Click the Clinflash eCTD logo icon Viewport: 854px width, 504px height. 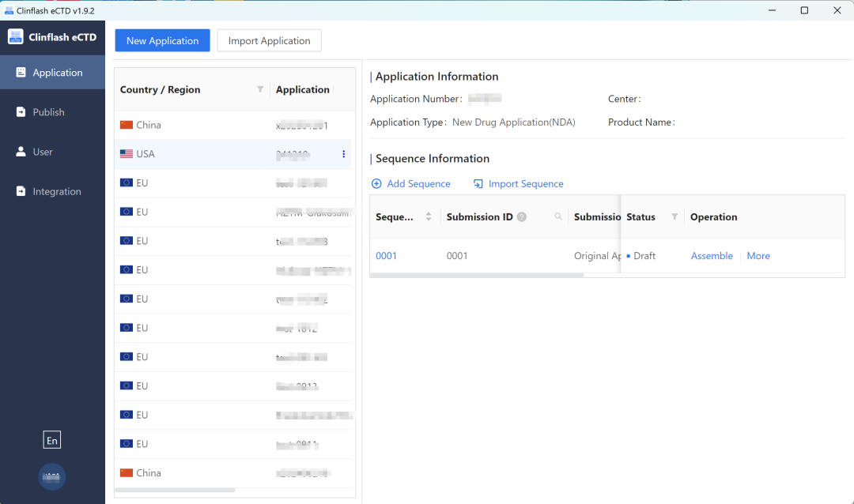coord(16,36)
